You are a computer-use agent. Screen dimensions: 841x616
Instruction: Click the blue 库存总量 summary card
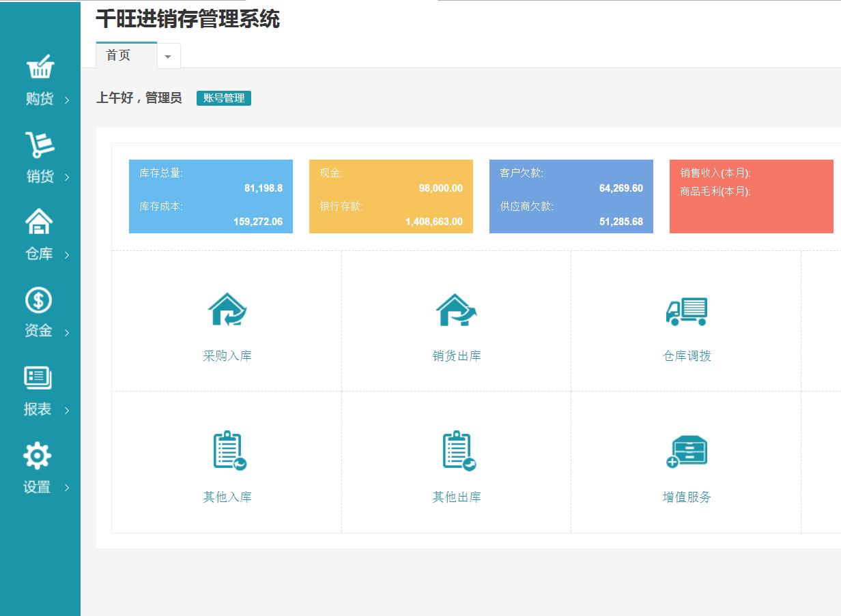211,196
